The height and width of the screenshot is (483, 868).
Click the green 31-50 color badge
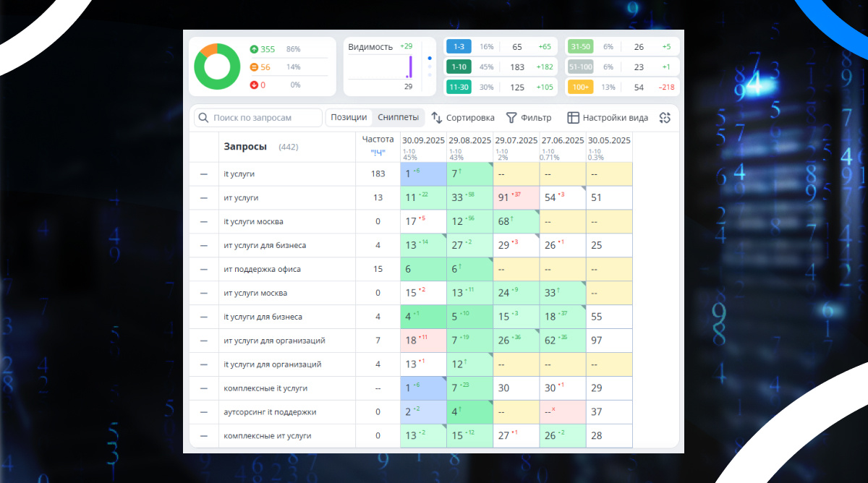point(580,46)
